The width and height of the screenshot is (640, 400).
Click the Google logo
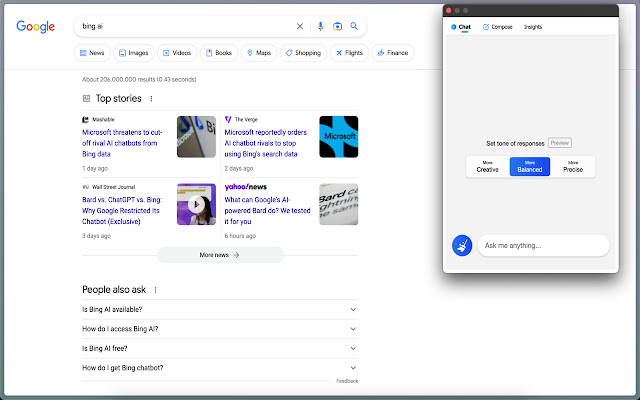tap(36, 27)
